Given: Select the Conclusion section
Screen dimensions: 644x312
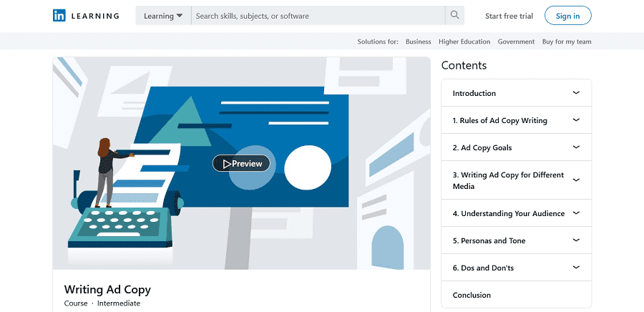Looking at the screenshot, I should [472, 295].
